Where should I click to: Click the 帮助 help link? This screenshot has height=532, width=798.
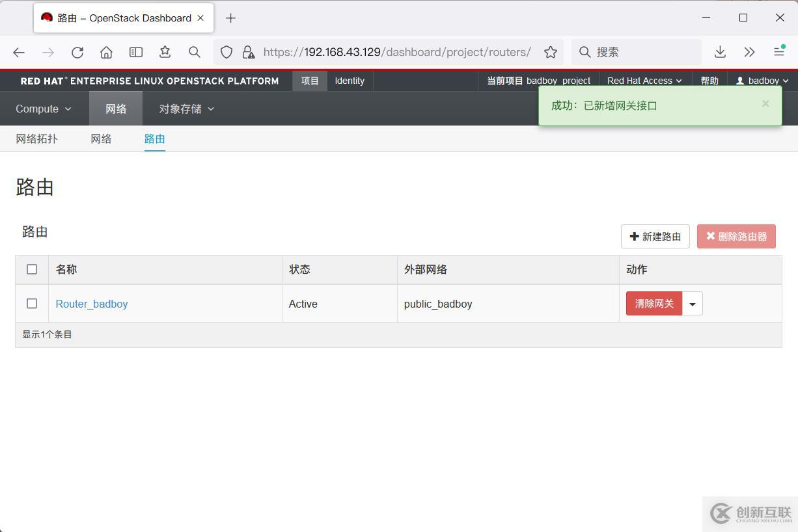tap(709, 81)
